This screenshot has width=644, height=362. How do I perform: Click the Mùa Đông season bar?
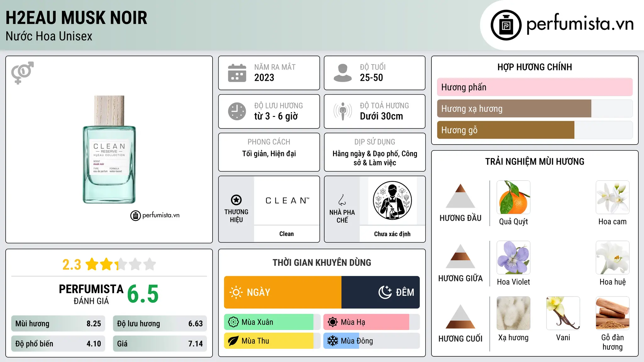pos(372,341)
